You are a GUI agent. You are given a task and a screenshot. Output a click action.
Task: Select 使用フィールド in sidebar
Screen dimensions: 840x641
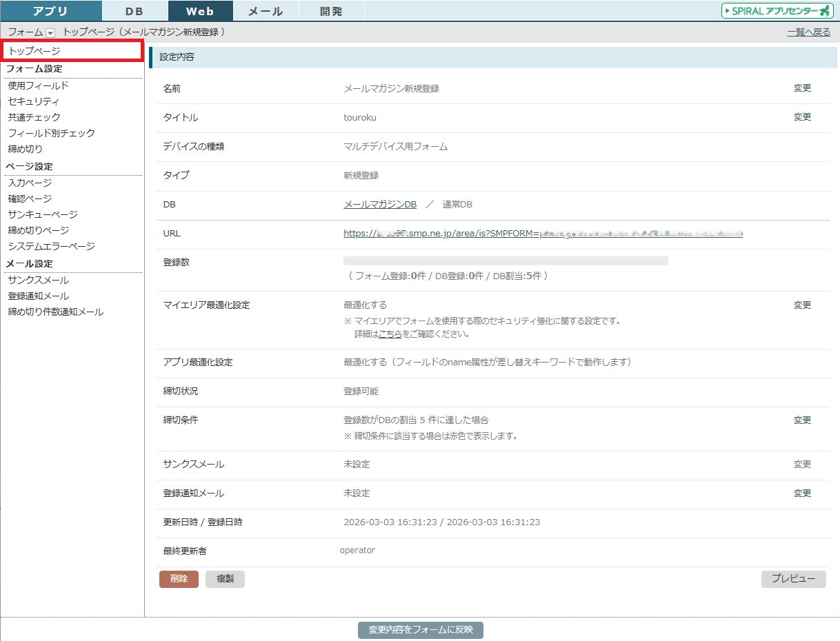pos(38,85)
